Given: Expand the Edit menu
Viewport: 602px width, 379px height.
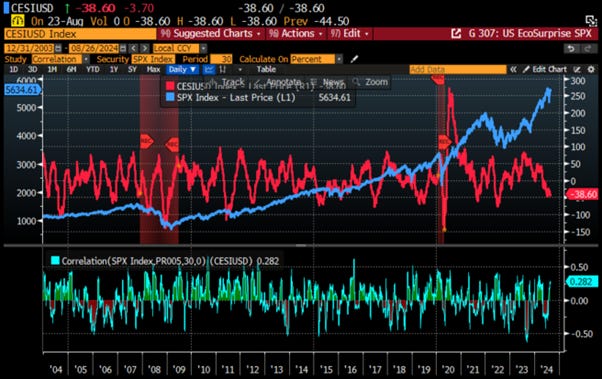Looking at the screenshot, I should coord(350,34).
